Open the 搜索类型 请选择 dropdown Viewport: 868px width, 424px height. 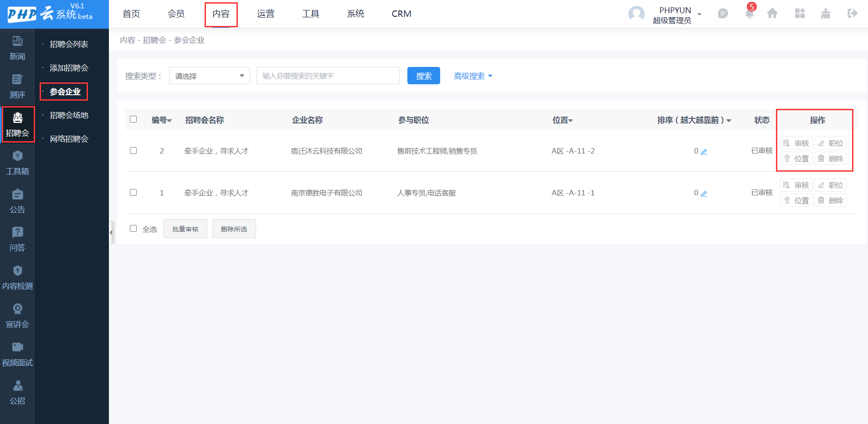coord(209,76)
